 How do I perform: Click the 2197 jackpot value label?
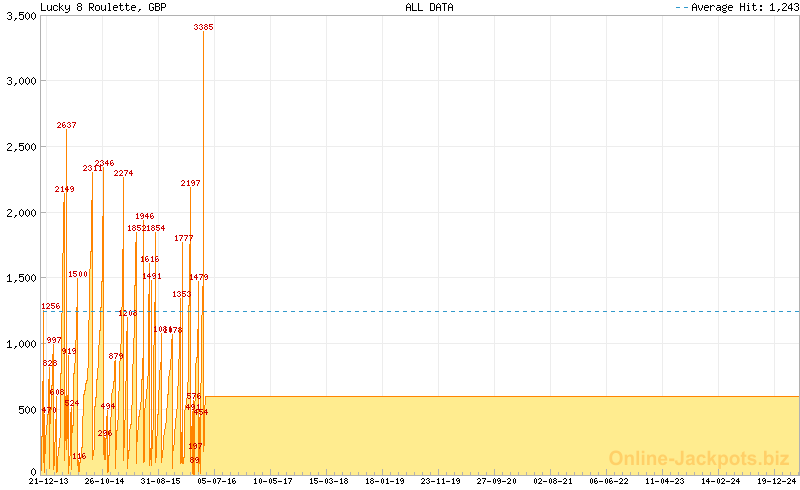click(x=190, y=183)
